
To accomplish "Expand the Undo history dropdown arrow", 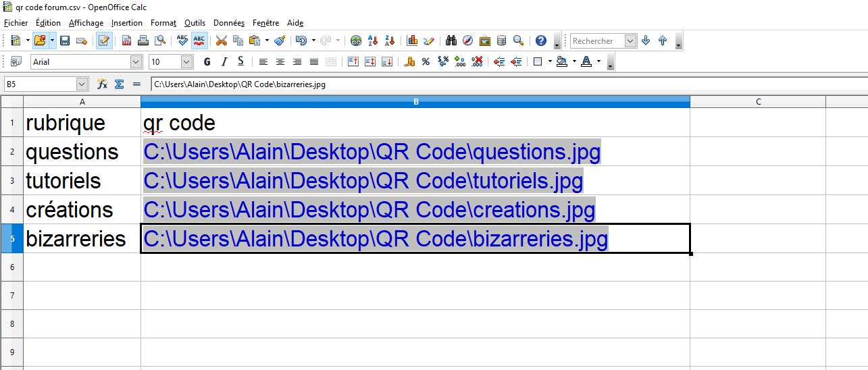I will [x=313, y=41].
